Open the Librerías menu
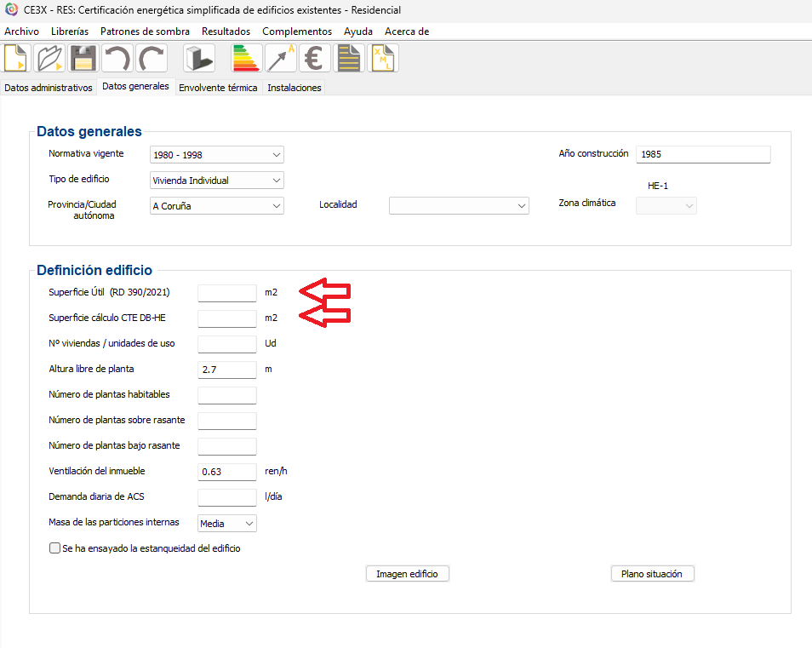The width and height of the screenshot is (812, 648). click(x=70, y=31)
